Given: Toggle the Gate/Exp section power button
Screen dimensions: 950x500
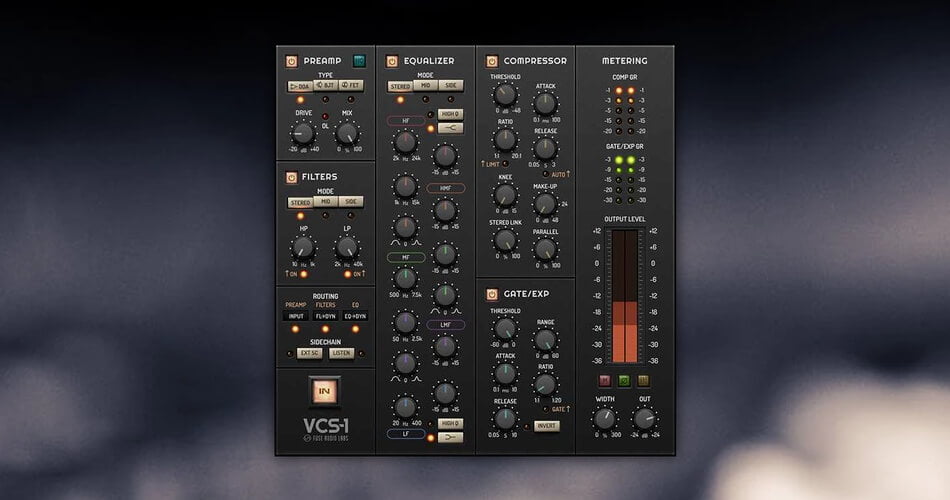Looking at the screenshot, I should tap(492, 294).
